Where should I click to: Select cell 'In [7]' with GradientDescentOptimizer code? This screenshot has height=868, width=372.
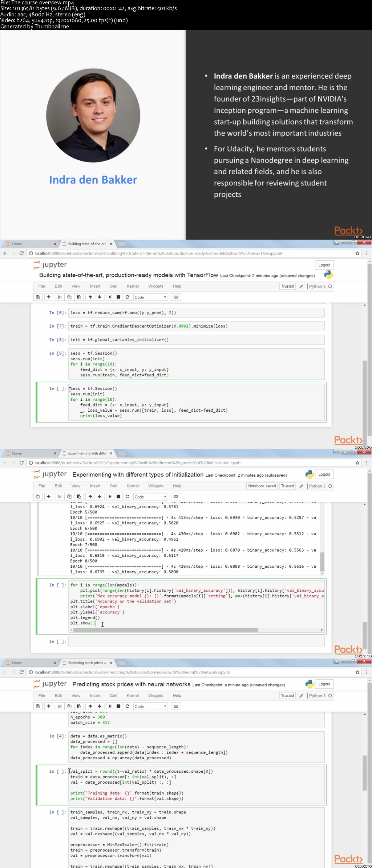click(196, 326)
